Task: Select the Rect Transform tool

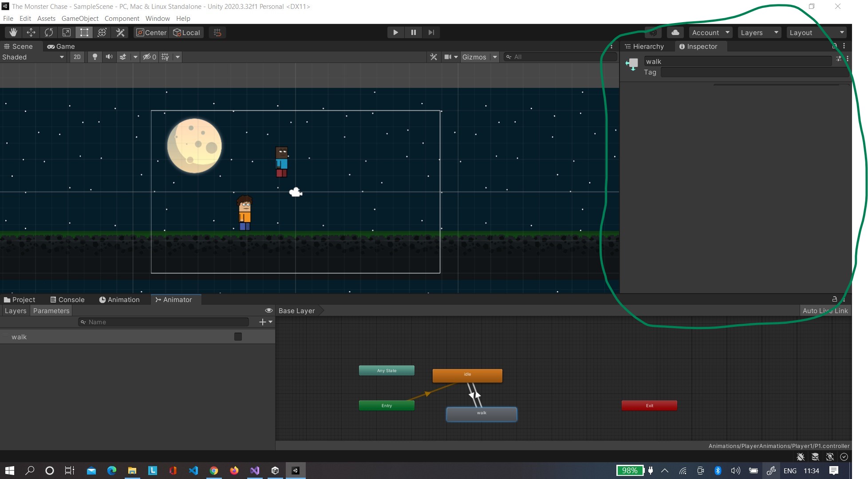Action: [x=84, y=32]
